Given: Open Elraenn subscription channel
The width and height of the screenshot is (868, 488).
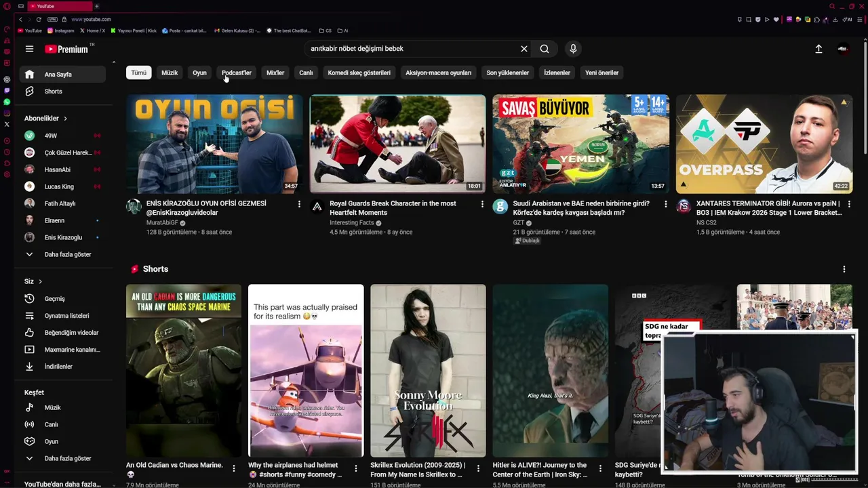Looking at the screenshot, I should pyautogui.click(x=61, y=220).
